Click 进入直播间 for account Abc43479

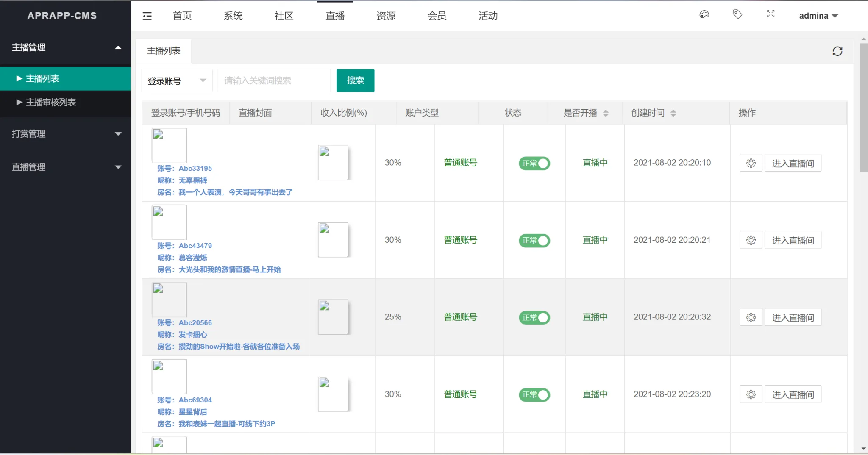click(793, 240)
